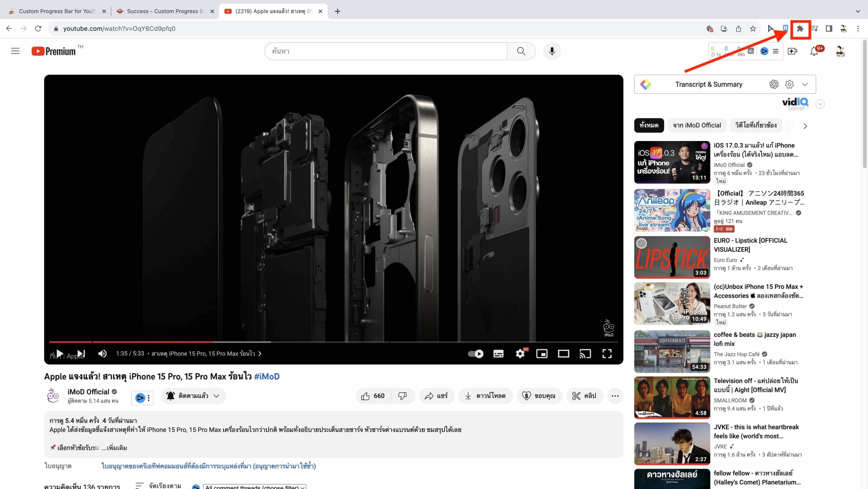Open the subscribed notification dropdown

[193, 396]
